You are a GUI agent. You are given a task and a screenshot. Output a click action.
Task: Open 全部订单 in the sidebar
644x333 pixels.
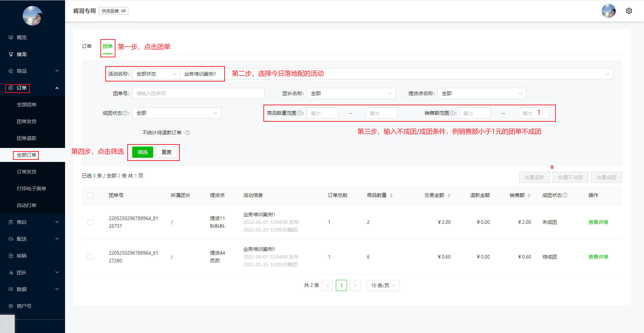[x=27, y=155]
